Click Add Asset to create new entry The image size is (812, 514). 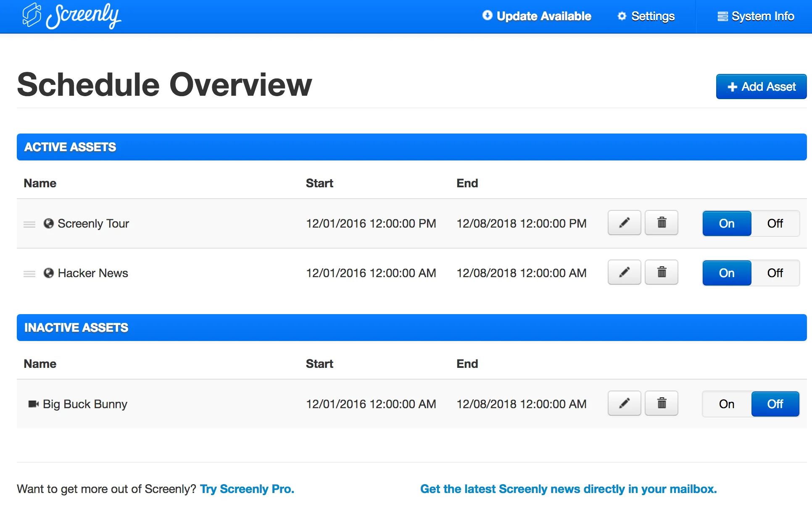click(x=760, y=87)
